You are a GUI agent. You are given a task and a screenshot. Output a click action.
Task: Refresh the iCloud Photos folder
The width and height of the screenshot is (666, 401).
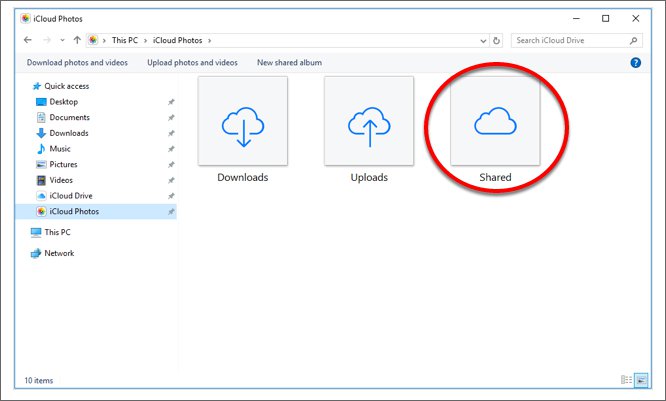[496, 41]
